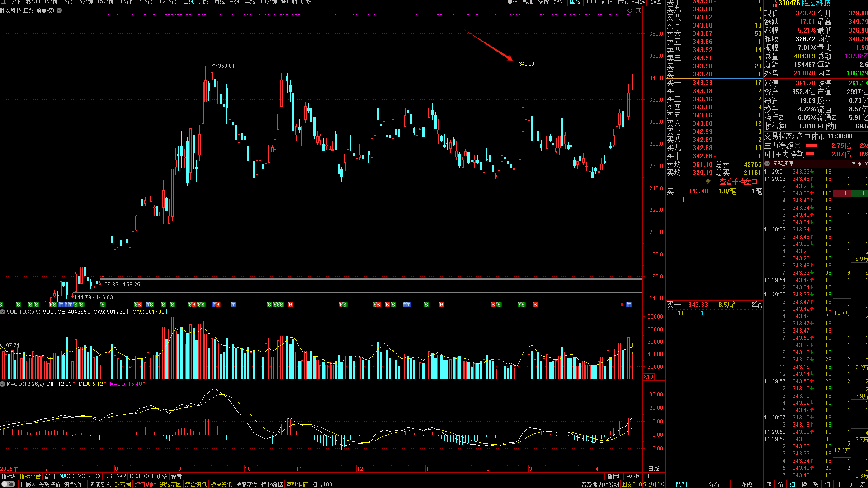
Task: Switch to the RSI indicator tab
Action: (x=108, y=476)
